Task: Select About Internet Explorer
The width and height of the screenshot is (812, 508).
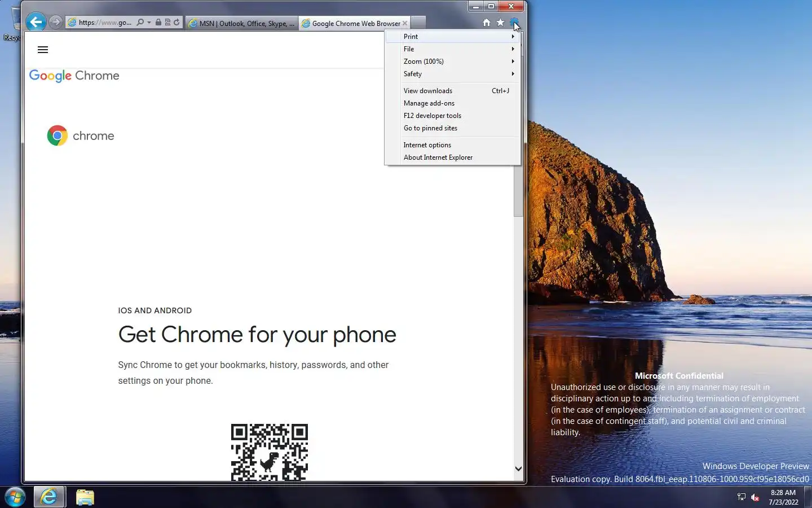Action: 453,157
